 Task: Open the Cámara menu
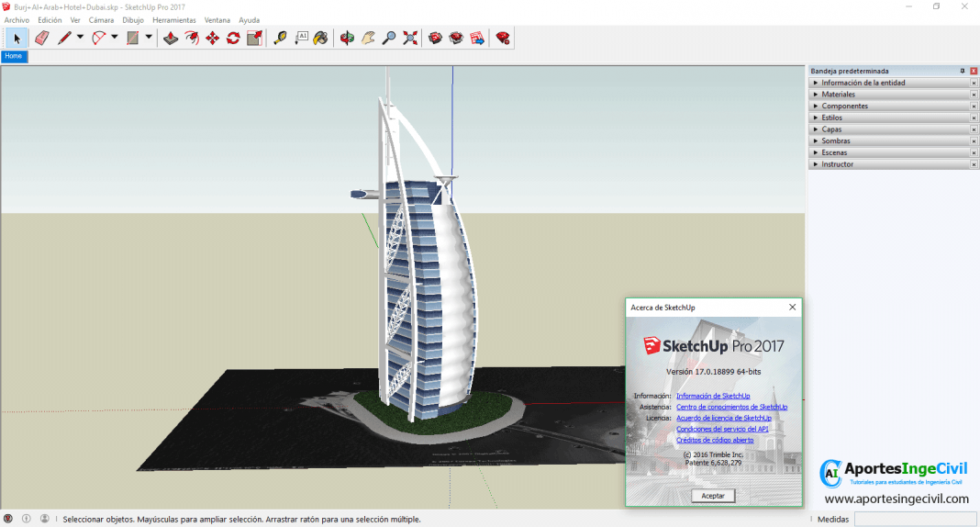101,20
